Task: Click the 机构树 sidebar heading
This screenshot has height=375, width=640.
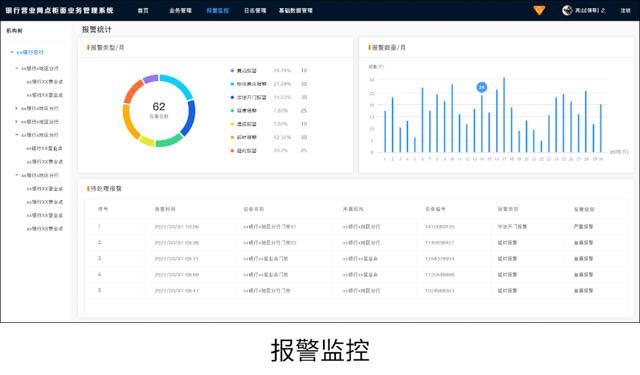Action: coord(14,31)
